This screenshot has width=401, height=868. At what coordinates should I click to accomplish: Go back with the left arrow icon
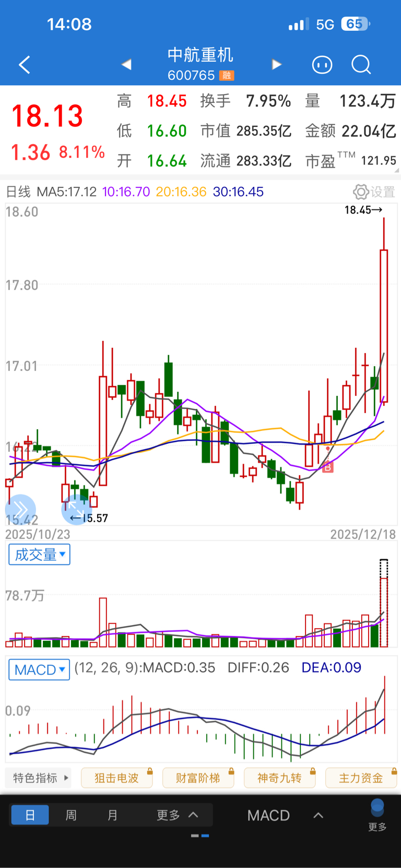25,65
